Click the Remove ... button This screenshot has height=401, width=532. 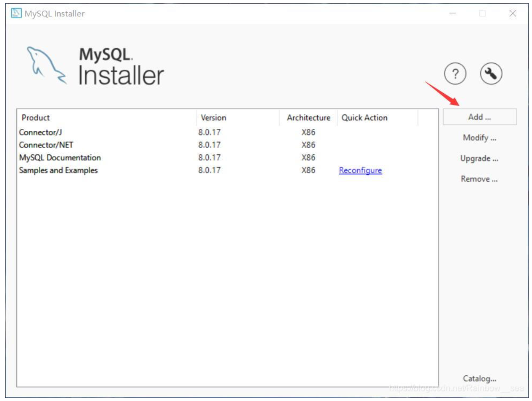[x=479, y=179]
